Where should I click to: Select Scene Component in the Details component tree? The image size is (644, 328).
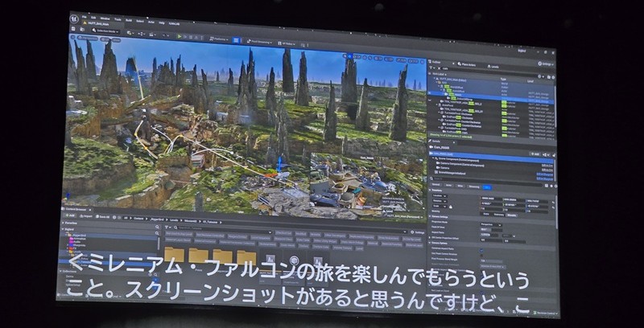coord(457,162)
